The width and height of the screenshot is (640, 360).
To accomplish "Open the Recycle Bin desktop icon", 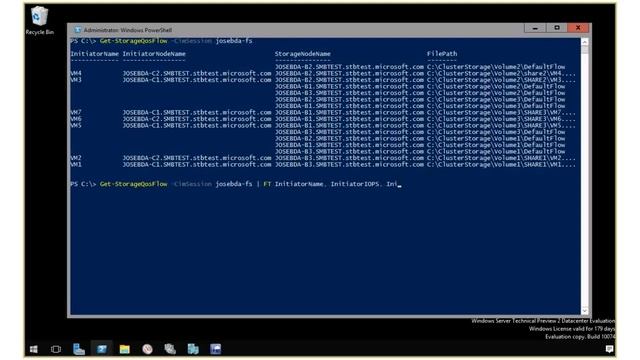I will [40, 20].
